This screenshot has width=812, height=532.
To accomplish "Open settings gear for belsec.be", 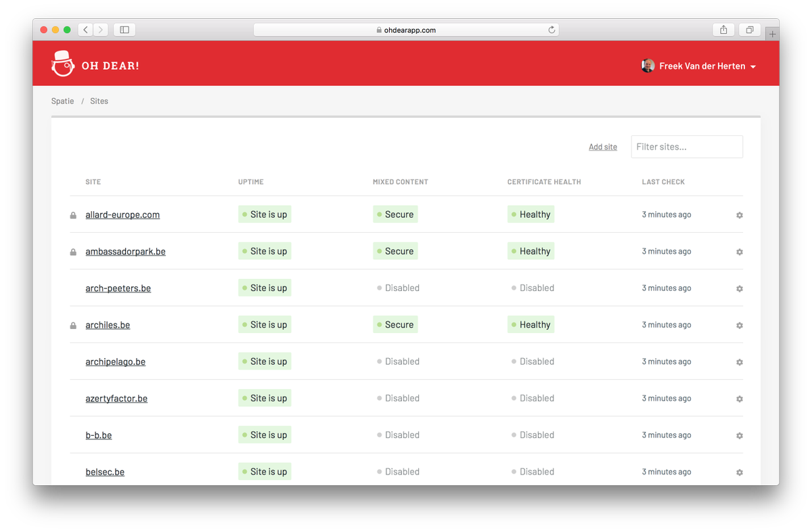I will pos(739,472).
